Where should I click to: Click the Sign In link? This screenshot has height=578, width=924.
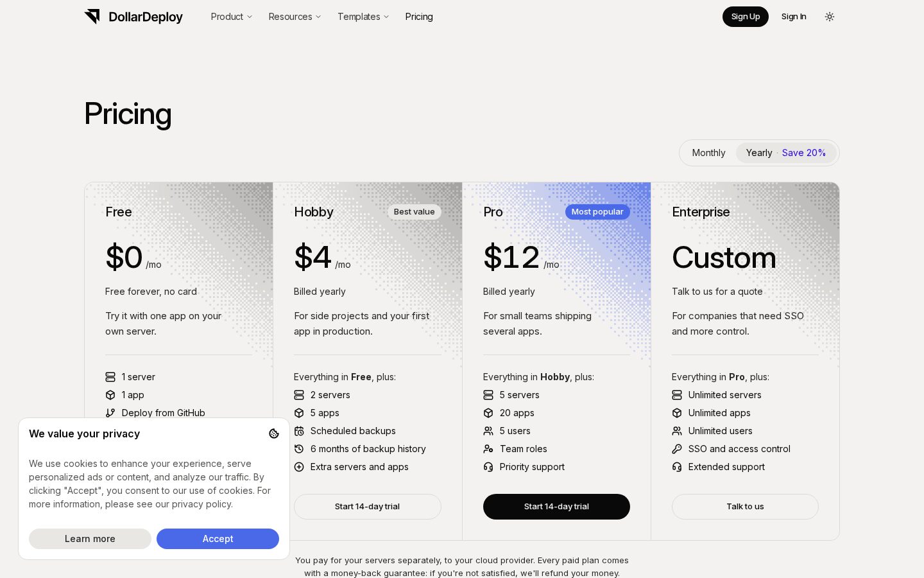pyautogui.click(x=794, y=17)
